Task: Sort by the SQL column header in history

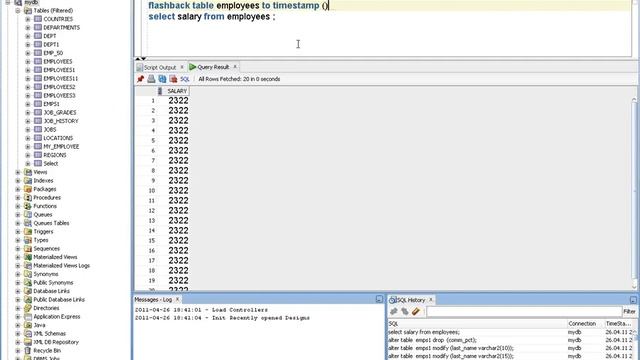Action: click(x=477, y=323)
